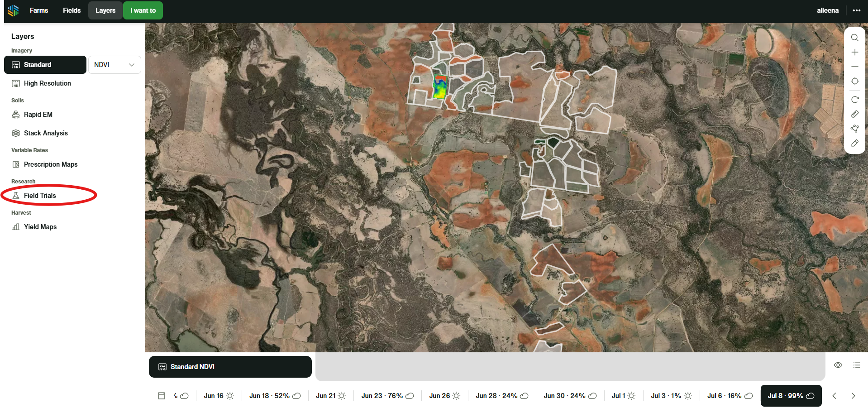This screenshot has width=868, height=408.
Task: Switch to the Fields tab
Action: 72,10
